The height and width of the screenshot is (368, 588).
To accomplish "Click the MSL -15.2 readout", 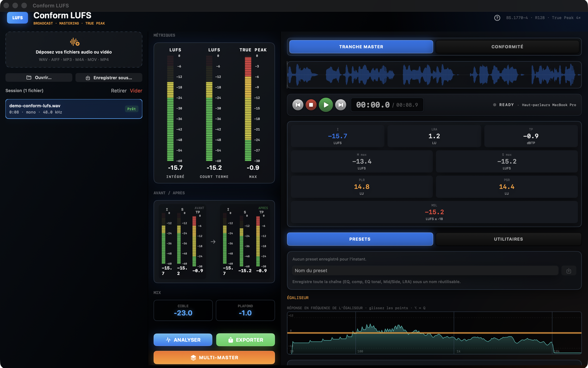I will pos(434,212).
